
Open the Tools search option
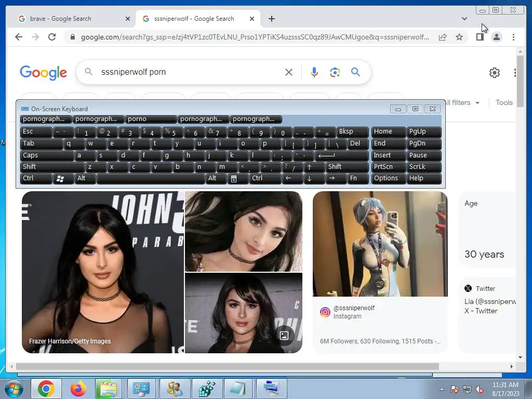pos(504,102)
